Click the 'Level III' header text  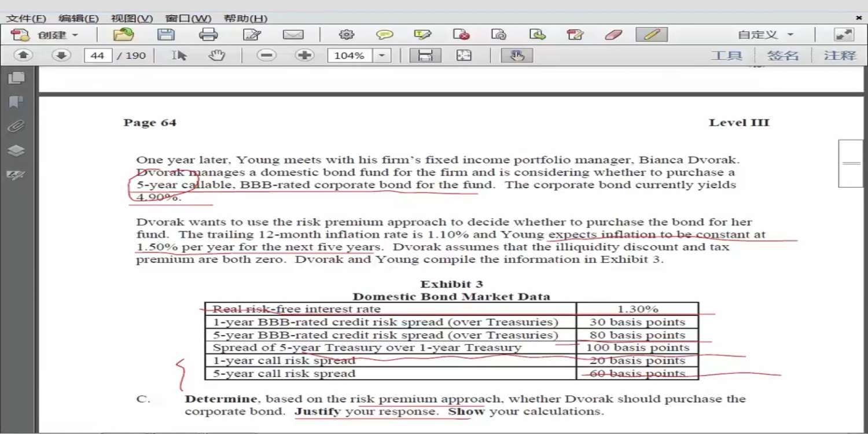[x=740, y=123]
